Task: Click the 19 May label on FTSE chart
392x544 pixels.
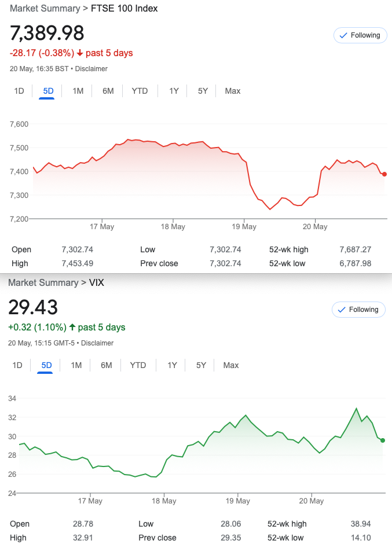Action: pos(244,227)
